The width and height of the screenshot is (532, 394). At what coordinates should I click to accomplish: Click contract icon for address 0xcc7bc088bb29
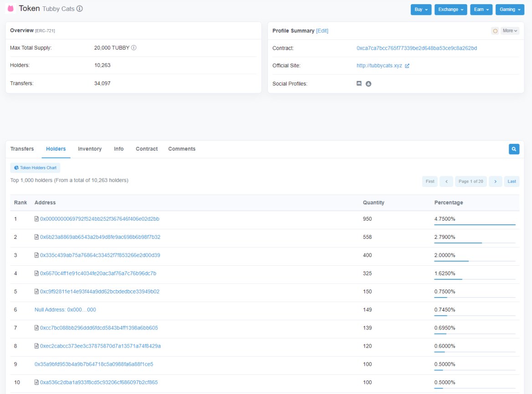click(36, 328)
